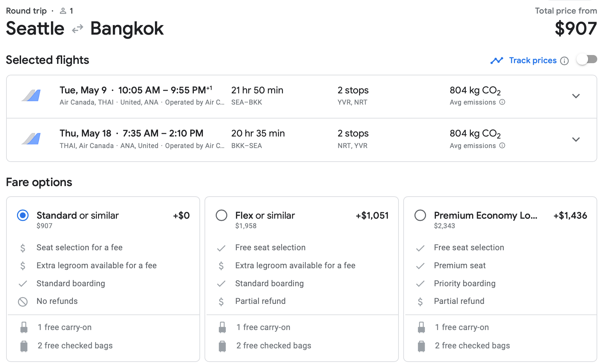
Task: Click the round-trip swap arrows icon
Action: pyautogui.click(x=77, y=29)
